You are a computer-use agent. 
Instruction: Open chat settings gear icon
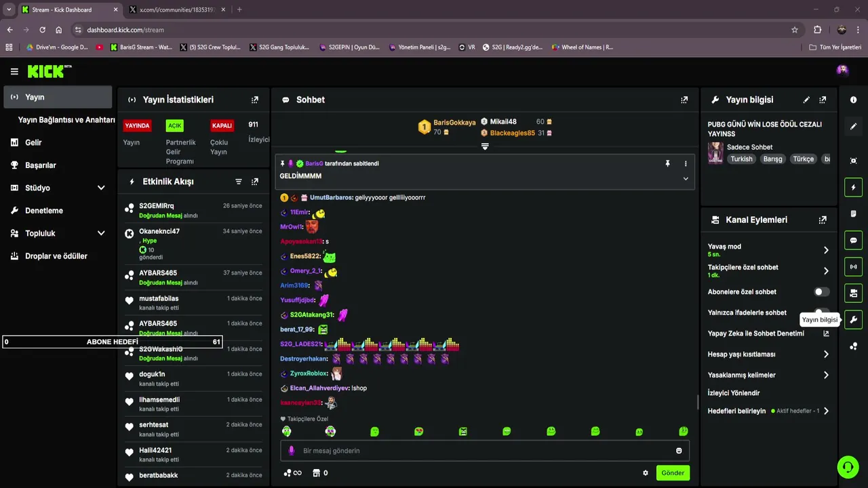[646, 473]
